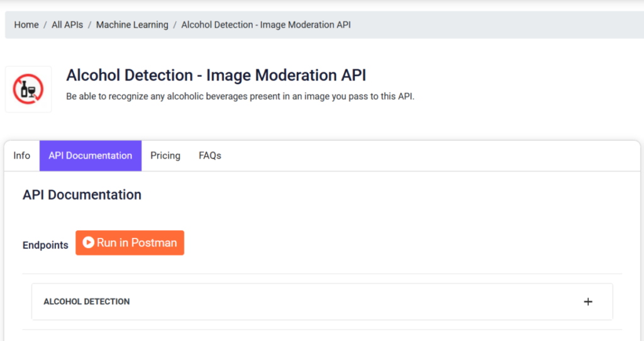Click the no-alcohol bottle logo icon
Screen dimensions: 644x341
click(28, 89)
